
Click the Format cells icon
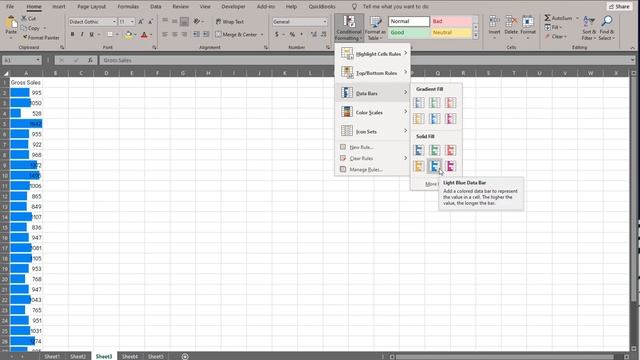pos(528,22)
